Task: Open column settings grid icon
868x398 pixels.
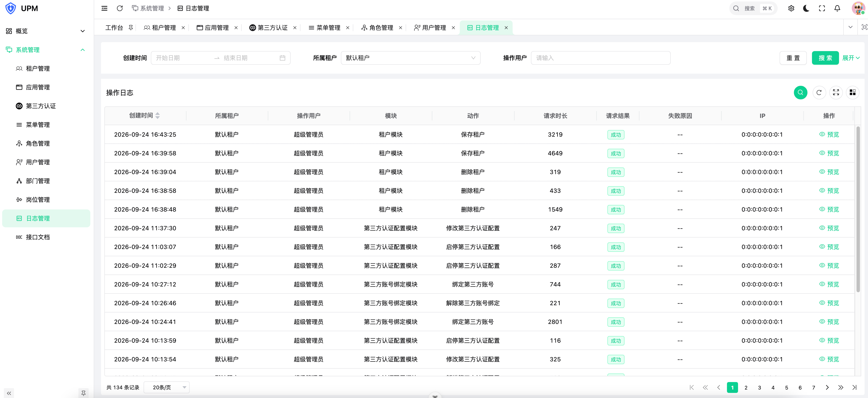Action: click(x=852, y=93)
